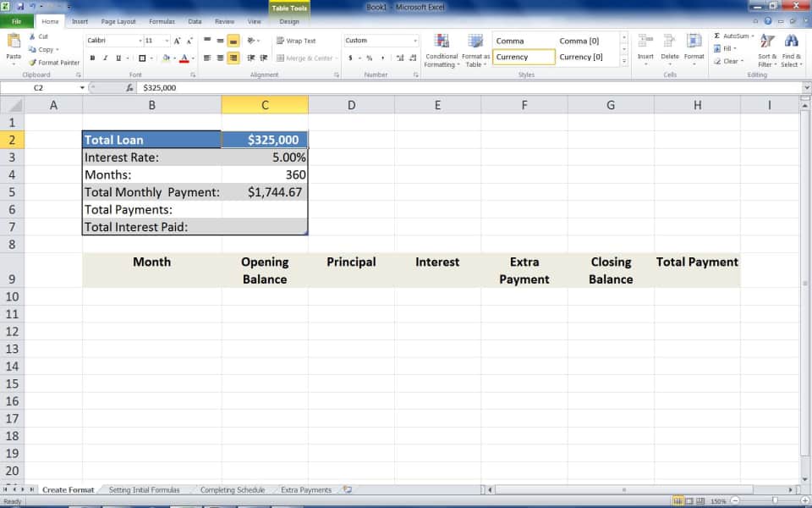Toggle underline formatting
Screen dimensions: 812x508
click(118, 58)
